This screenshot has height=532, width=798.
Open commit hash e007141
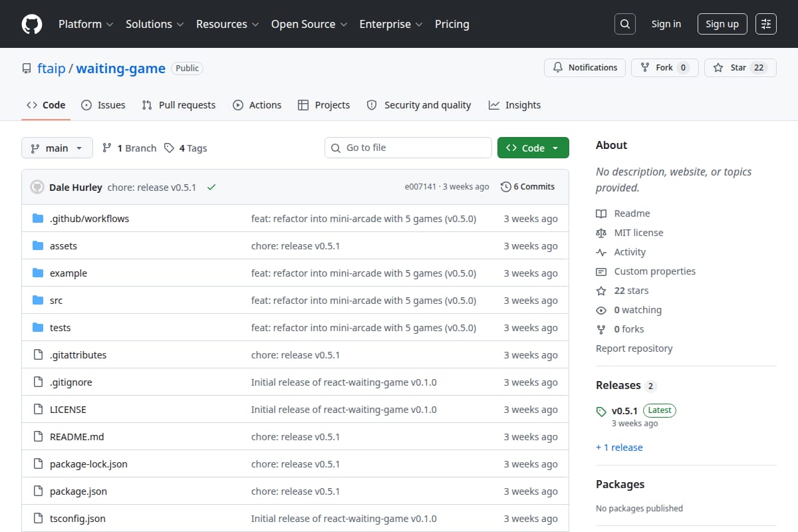420,187
